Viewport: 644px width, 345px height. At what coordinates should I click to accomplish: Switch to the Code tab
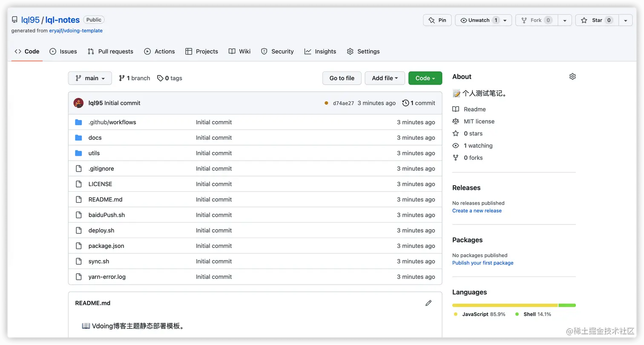27,52
